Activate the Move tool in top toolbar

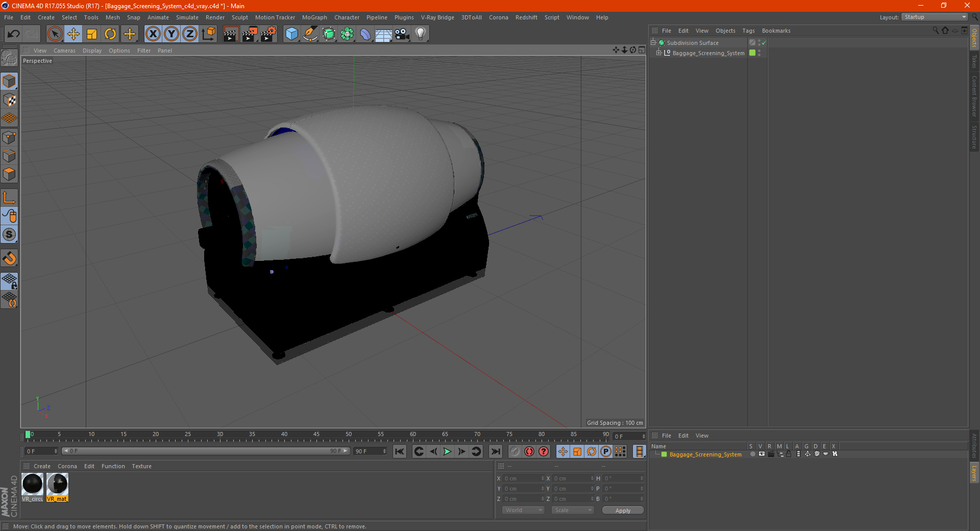click(73, 34)
